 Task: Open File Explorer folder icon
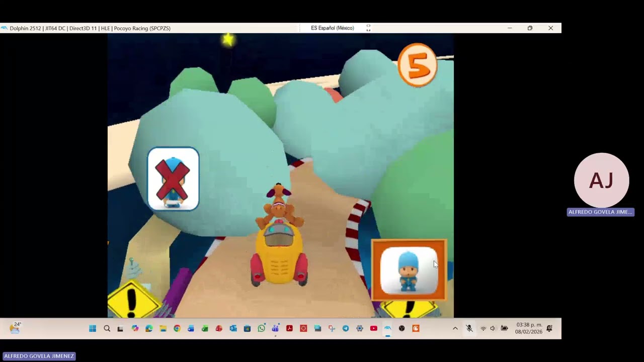click(x=163, y=328)
